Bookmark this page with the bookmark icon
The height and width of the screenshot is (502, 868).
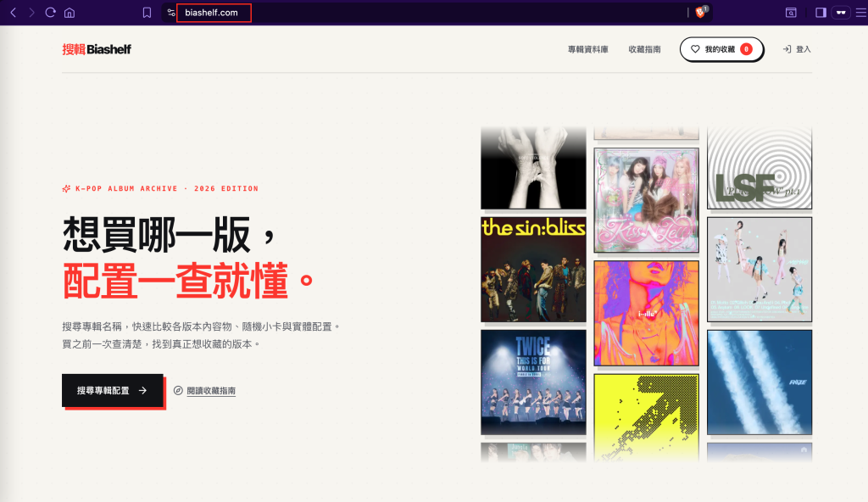(x=147, y=12)
